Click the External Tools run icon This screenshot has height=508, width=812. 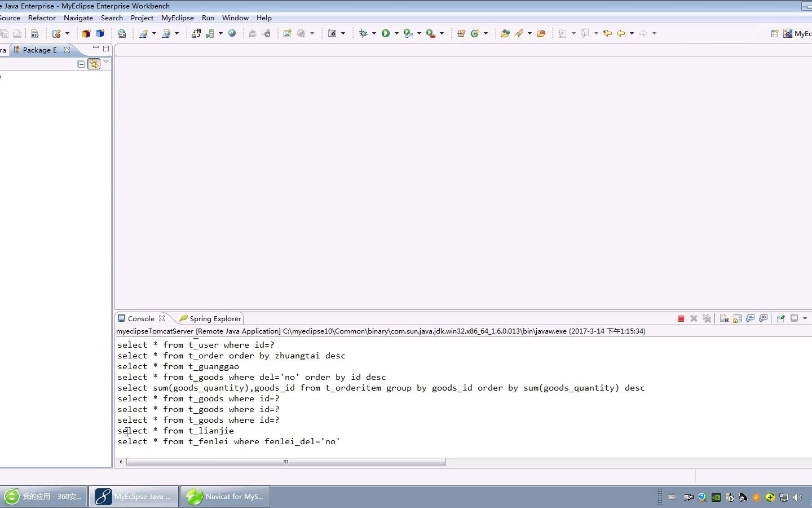pyautogui.click(x=431, y=33)
